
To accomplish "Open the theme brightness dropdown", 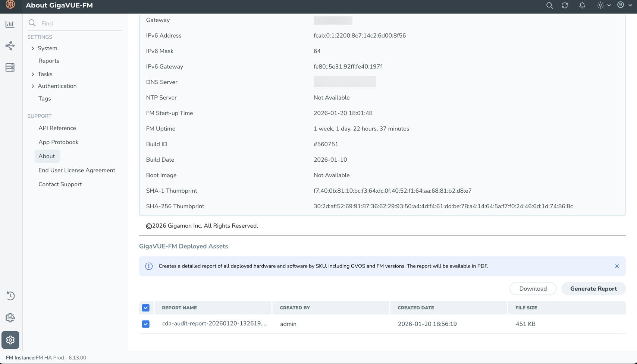I will [603, 6].
